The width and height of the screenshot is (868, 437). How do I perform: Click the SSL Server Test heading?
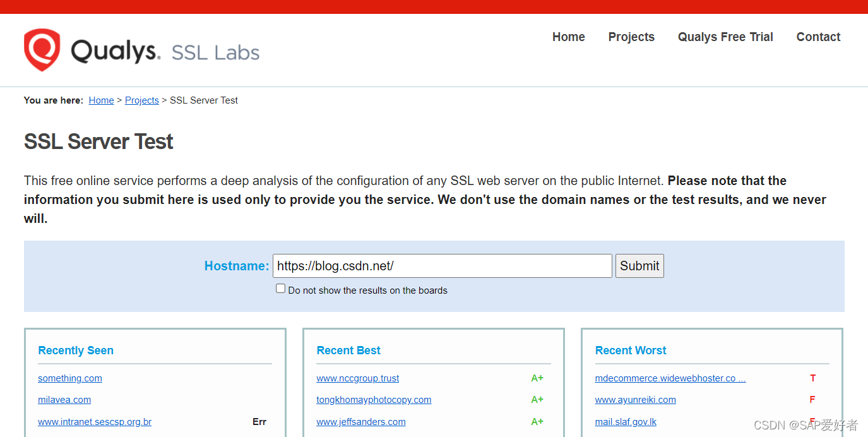[x=98, y=141]
